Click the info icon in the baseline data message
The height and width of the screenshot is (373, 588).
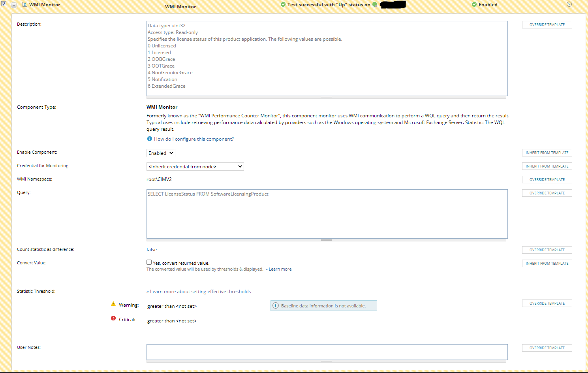click(x=276, y=305)
